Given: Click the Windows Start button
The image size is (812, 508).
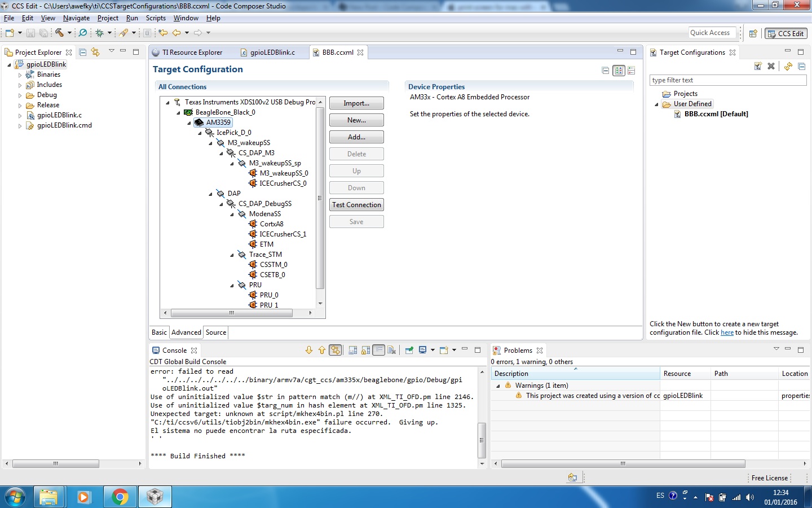Looking at the screenshot, I should (x=15, y=497).
